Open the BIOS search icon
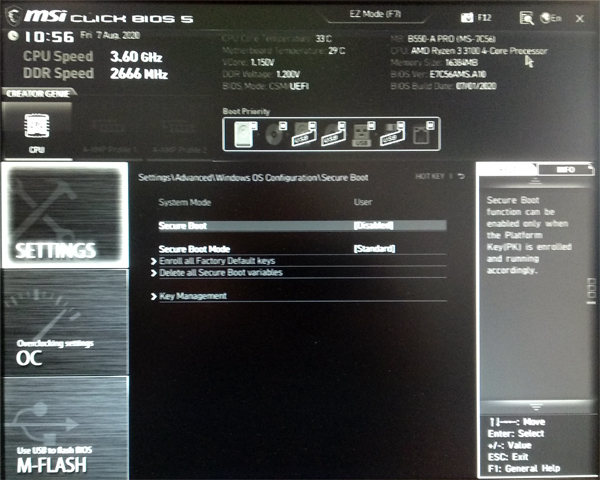The height and width of the screenshot is (480, 600). click(x=527, y=18)
